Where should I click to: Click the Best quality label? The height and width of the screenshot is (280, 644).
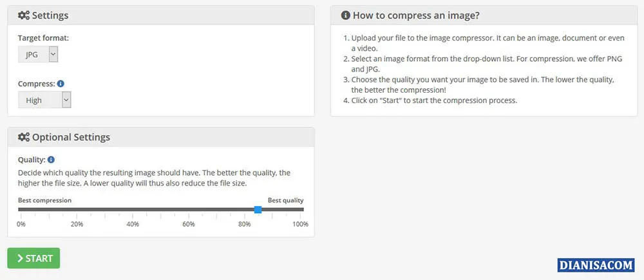tap(285, 200)
